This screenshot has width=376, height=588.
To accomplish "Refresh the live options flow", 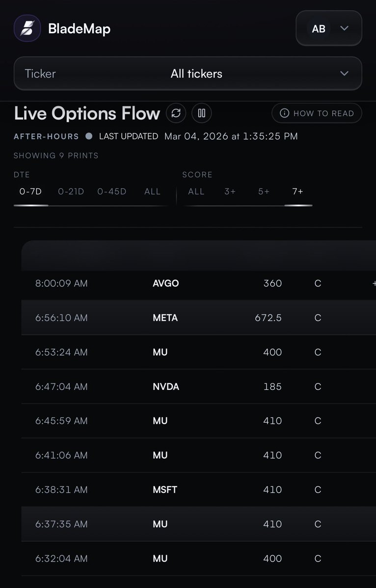I will pyautogui.click(x=176, y=113).
